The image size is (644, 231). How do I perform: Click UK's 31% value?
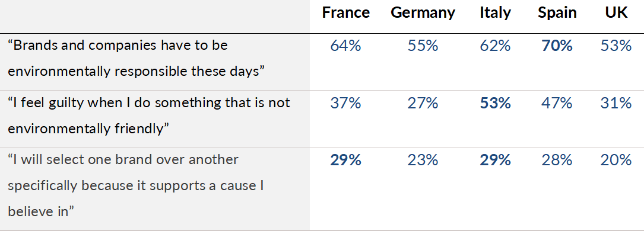616,103
